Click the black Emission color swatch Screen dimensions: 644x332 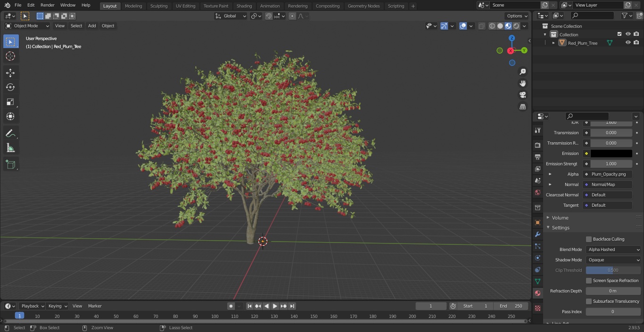coord(611,154)
